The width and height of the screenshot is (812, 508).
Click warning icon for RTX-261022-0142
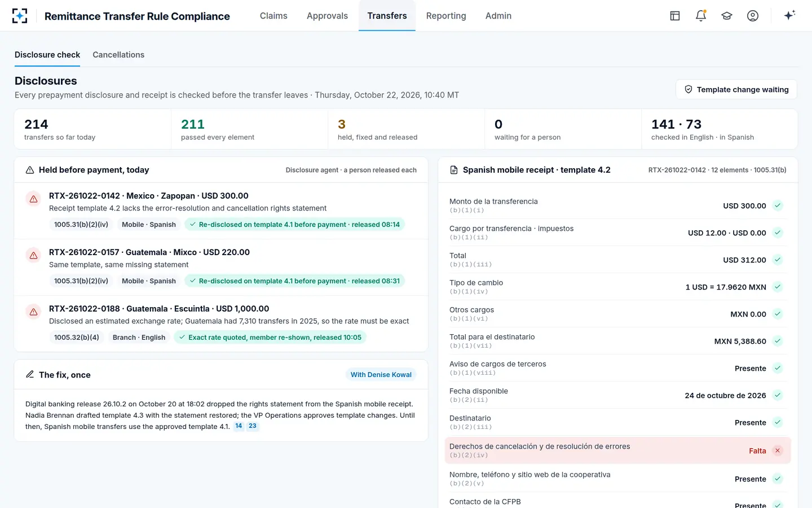click(34, 199)
